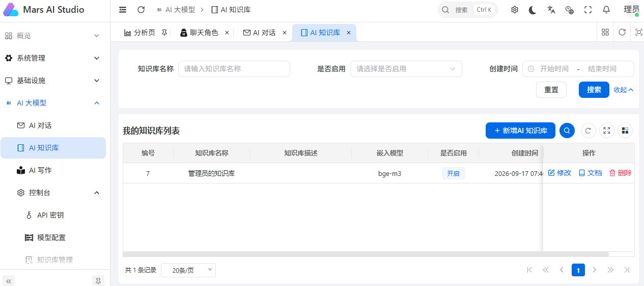Open the global search box with Ctrl K

(x=468, y=10)
